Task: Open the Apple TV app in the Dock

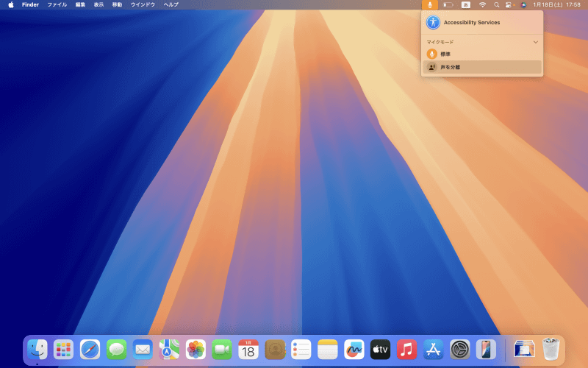Action: pyautogui.click(x=380, y=350)
